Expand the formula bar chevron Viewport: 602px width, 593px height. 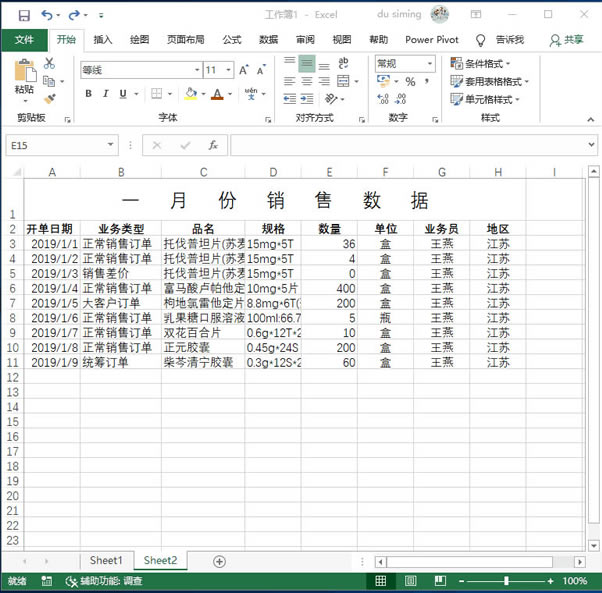(591, 145)
